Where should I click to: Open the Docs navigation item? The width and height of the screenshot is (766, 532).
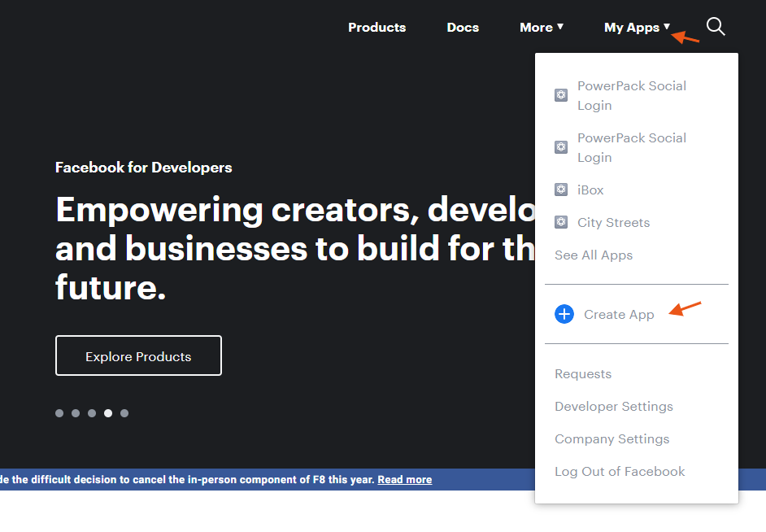point(463,28)
